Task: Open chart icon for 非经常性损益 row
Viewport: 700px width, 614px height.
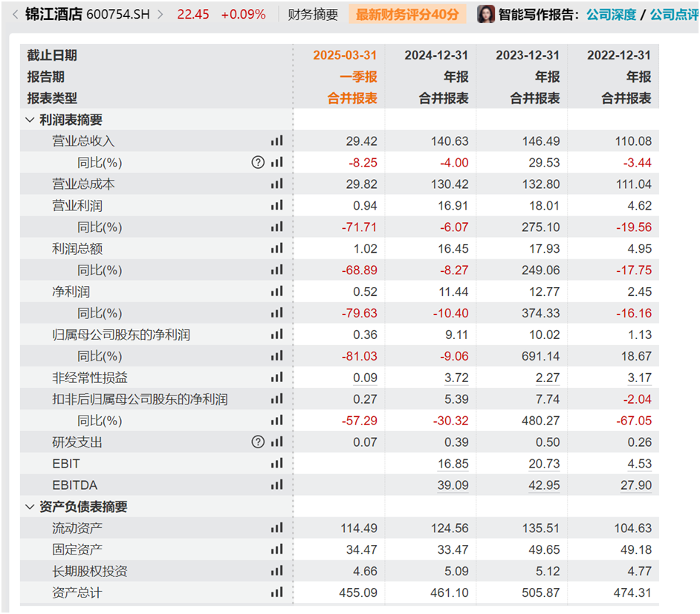Action: pos(276,378)
